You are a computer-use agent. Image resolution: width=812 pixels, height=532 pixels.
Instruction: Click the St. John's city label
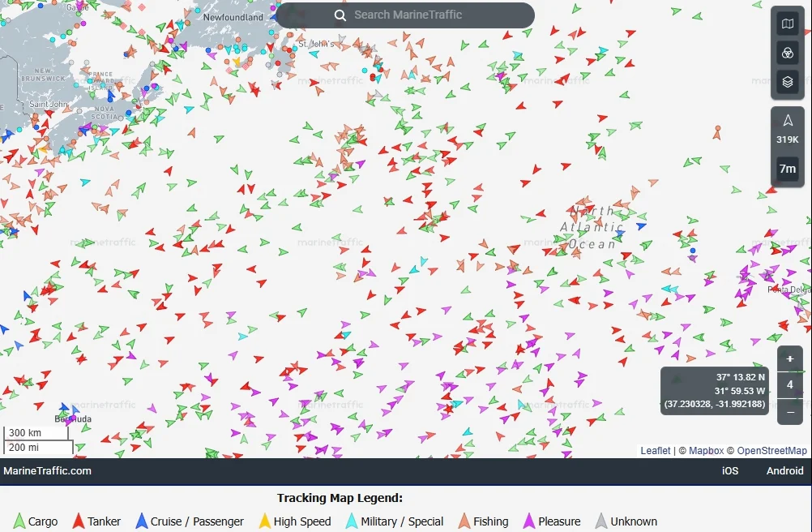pos(316,44)
